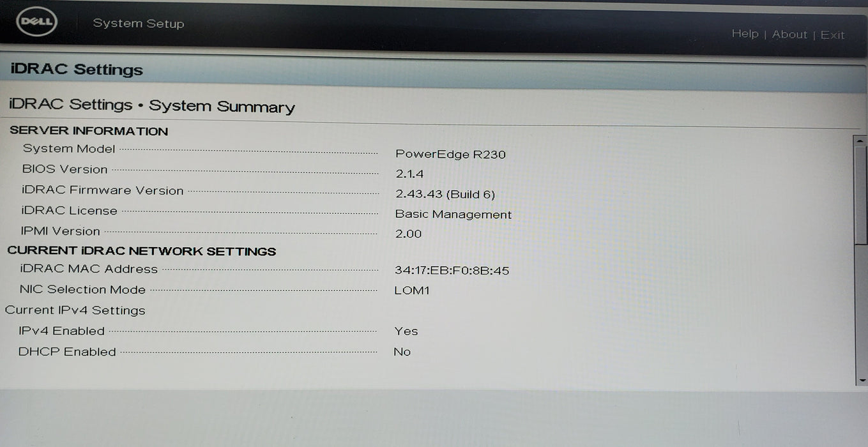Select the IPv4 Enabled label
The image size is (868, 447).
61,331
